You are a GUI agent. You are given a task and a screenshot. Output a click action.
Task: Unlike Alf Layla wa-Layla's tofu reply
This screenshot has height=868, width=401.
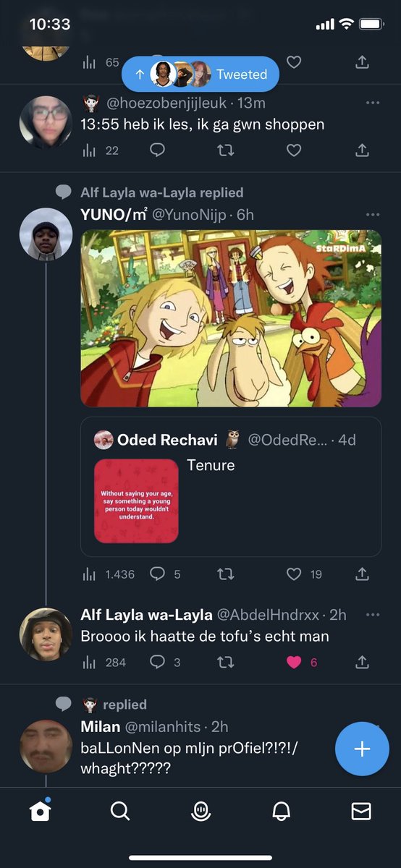click(293, 662)
